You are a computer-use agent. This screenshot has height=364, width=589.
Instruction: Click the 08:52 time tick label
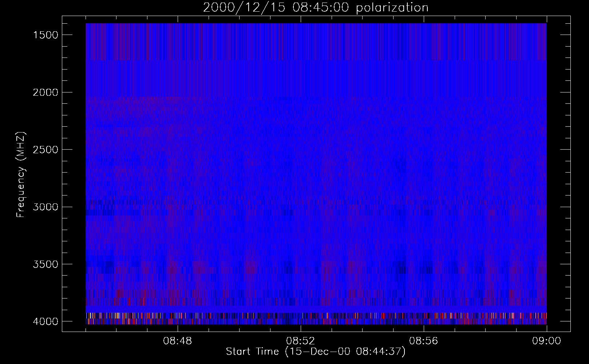301,341
